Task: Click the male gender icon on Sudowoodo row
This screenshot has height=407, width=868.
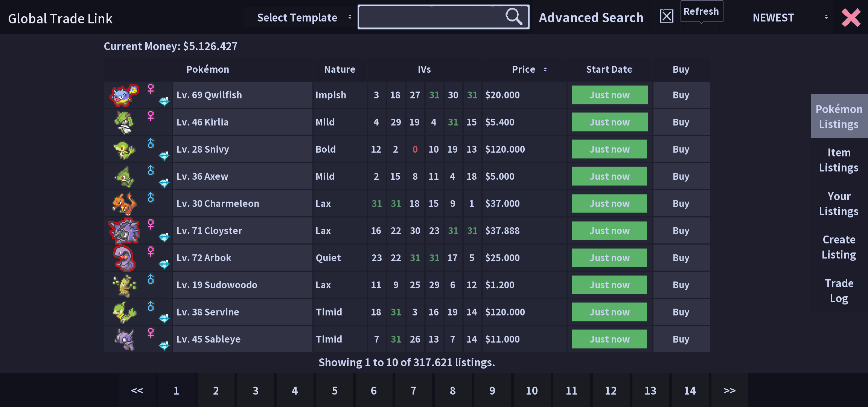Action: (x=151, y=278)
